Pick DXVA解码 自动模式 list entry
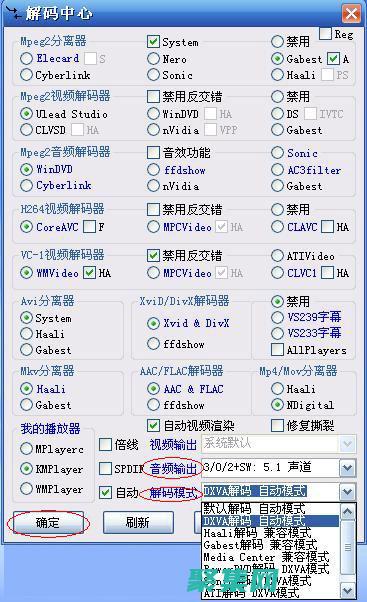Screen dimensions: 367x602 (x=270, y=521)
